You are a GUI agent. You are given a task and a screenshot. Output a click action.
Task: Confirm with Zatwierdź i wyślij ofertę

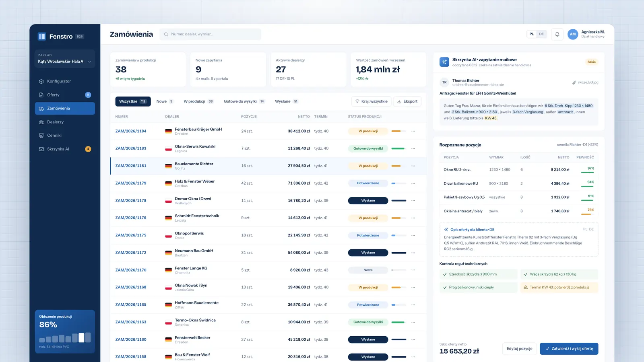569,349
